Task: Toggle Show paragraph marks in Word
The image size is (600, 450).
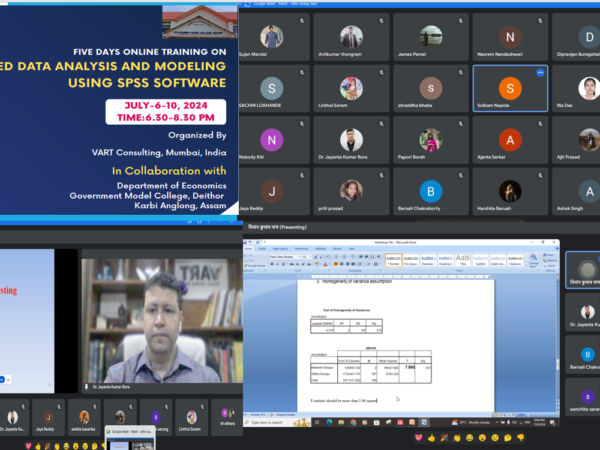Action: tap(379, 257)
